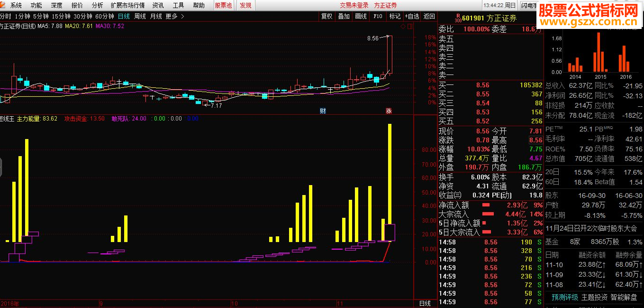Screen dimensions: 644x308
Task: Click the 2016年 label on the time axis
Action: 9,303
